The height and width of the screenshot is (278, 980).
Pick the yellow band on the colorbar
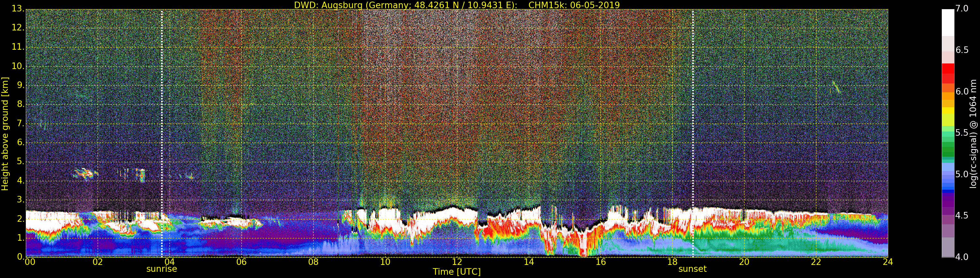[x=948, y=111]
